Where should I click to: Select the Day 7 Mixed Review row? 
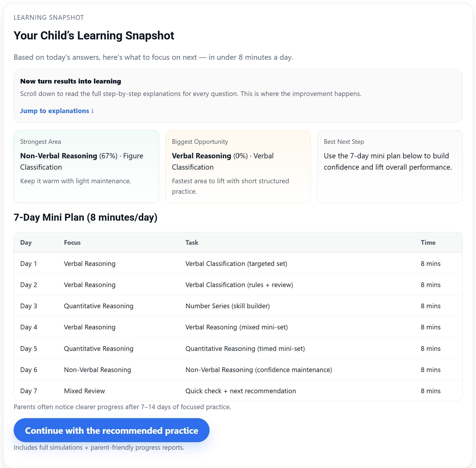click(x=238, y=391)
